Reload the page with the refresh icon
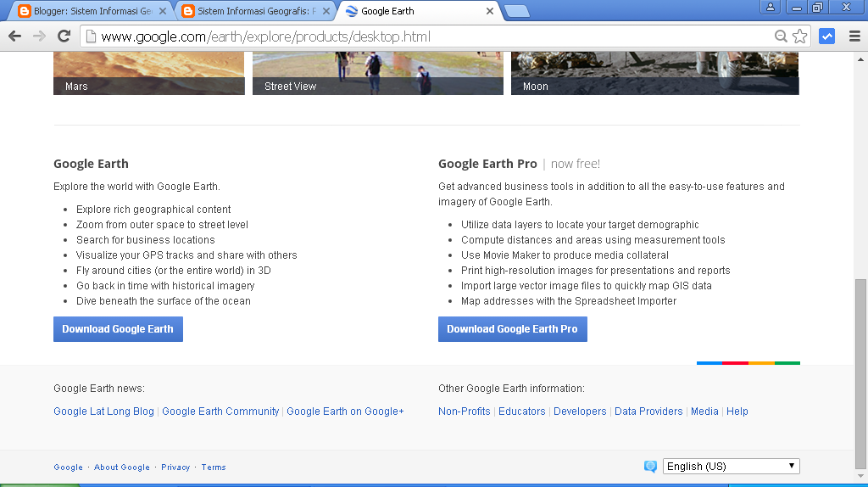The image size is (868, 487). pos(64,36)
